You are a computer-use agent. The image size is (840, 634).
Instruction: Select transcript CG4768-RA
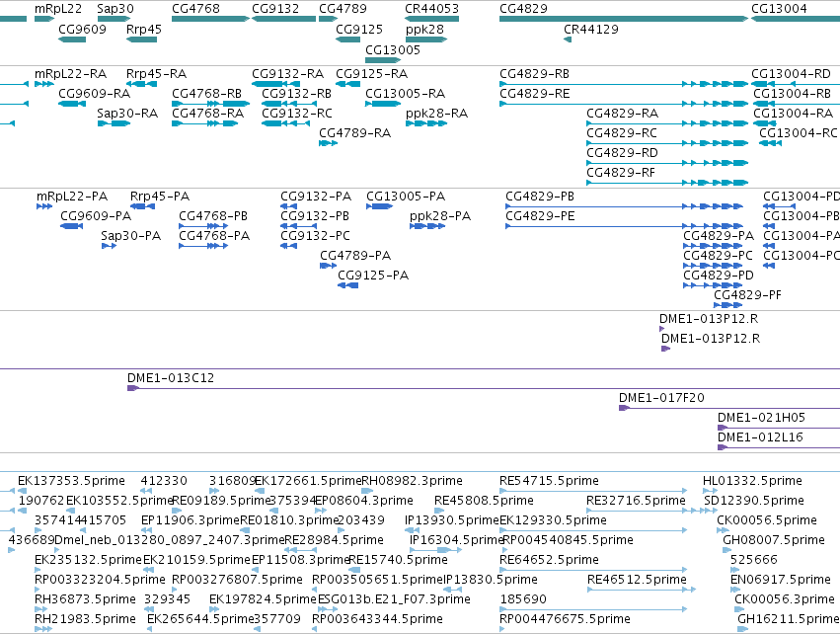pyautogui.click(x=208, y=114)
